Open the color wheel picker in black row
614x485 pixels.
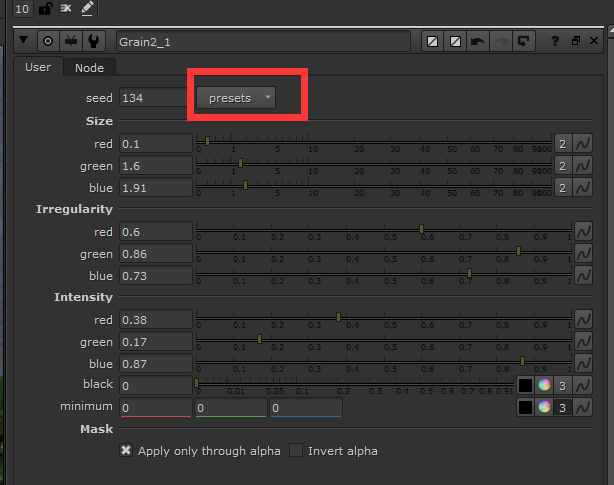pos(544,385)
